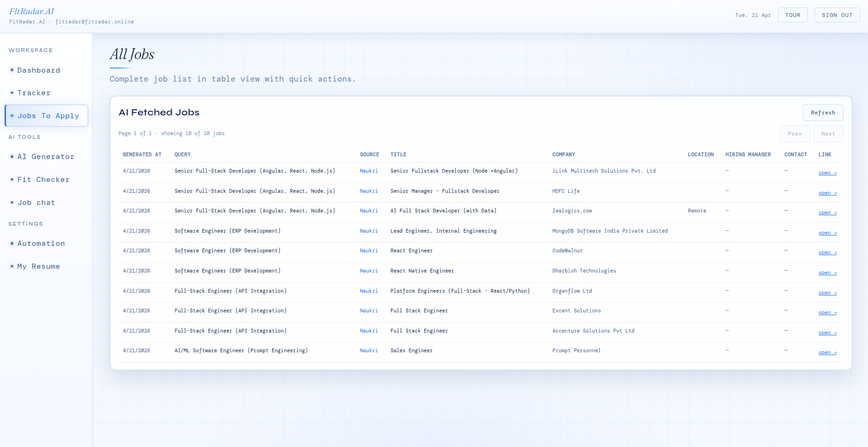Click title 'AI Full Stack Developer (with Data)'
This screenshot has width=868, height=447.
click(x=443, y=211)
